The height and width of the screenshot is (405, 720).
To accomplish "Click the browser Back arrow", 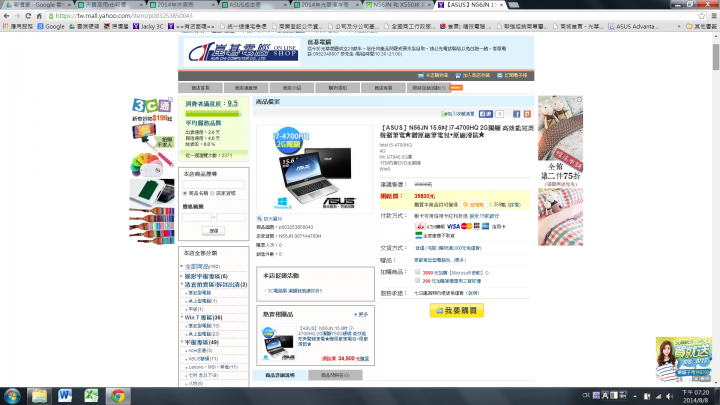I will coord(6,16).
